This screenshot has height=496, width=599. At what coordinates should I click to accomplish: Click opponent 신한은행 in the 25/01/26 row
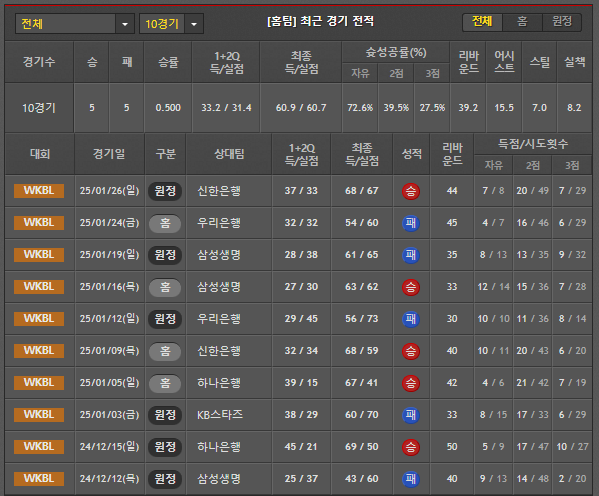click(219, 191)
